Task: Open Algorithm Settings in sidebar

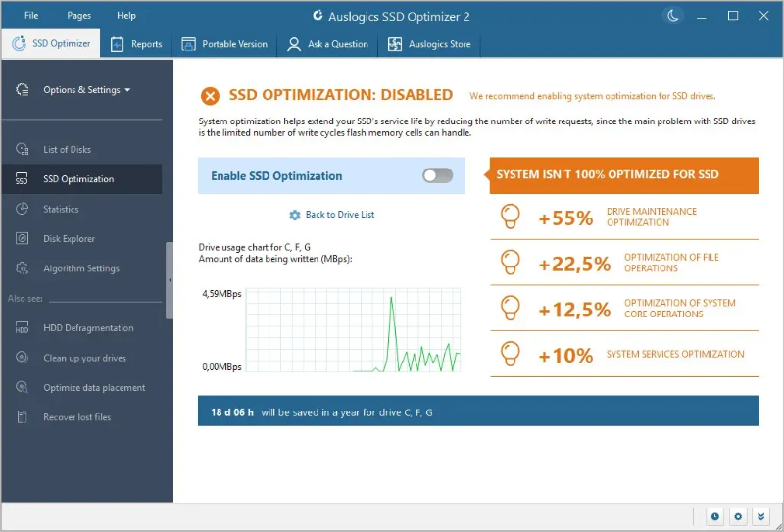Action: point(80,268)
